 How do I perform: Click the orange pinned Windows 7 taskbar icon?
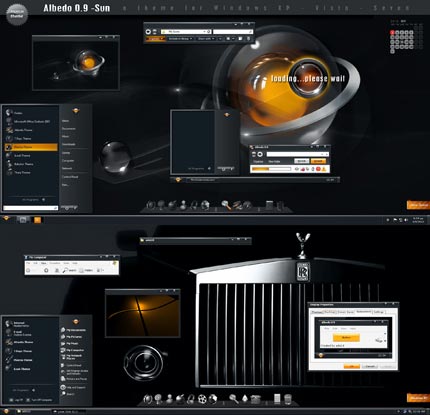[x=37, y=220]
